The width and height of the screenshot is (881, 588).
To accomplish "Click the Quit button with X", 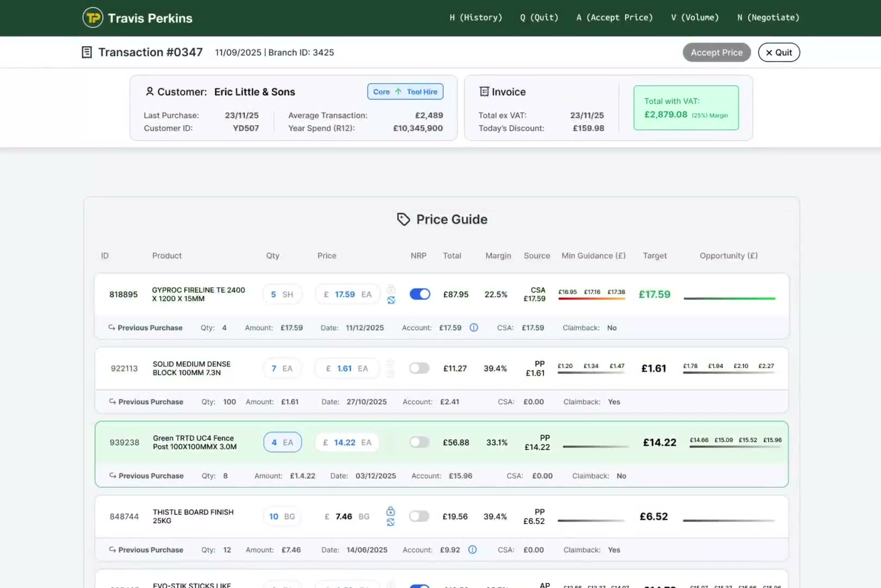I will click(x=779, y=52).
